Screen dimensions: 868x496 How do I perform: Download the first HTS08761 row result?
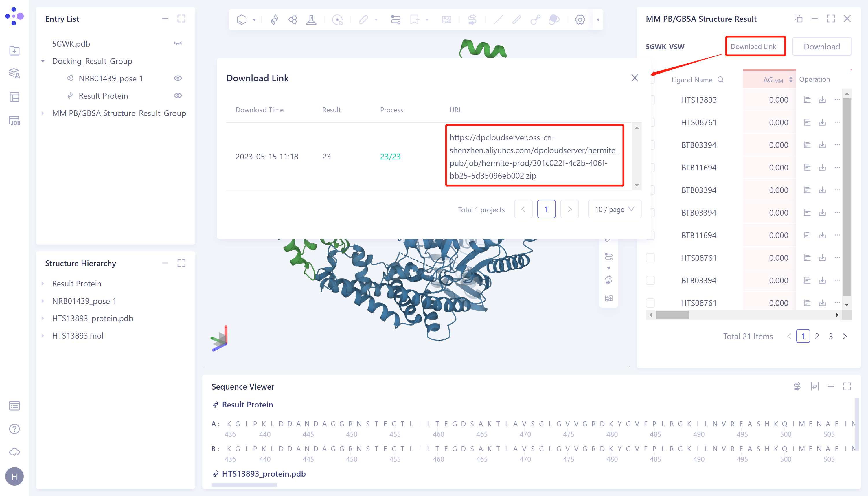click(822, 122)
